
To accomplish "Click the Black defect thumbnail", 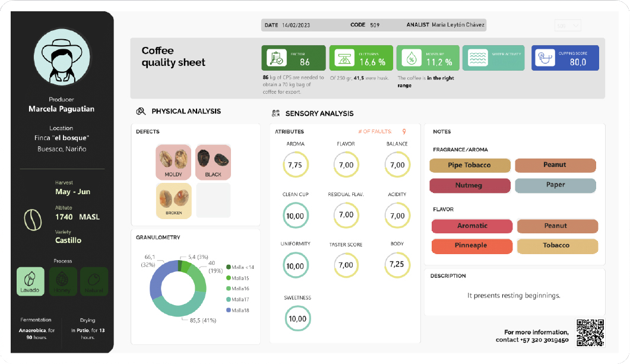I will (213, 162).
